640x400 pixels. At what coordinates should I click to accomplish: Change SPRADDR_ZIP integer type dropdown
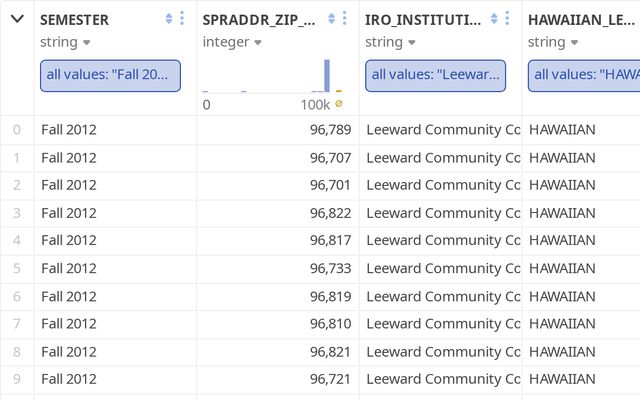click(232, 42)
